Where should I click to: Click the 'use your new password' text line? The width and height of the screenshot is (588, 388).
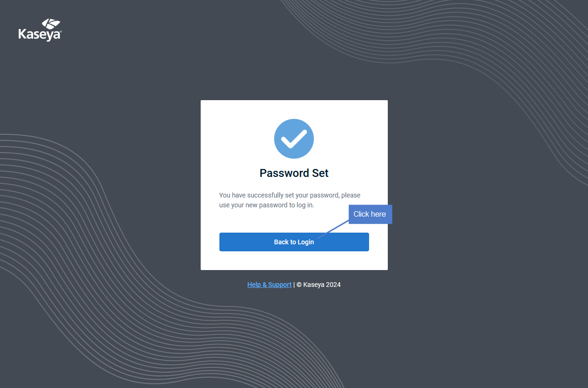267,205
